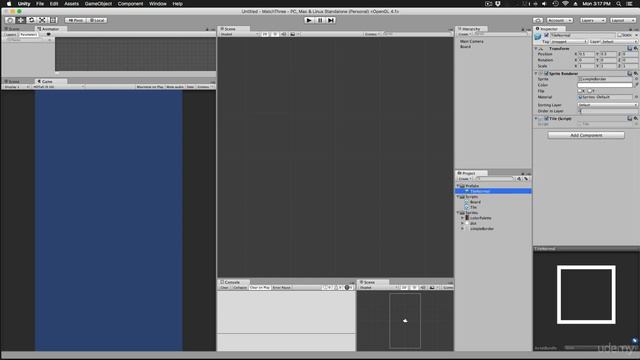This screenshot has width=640, height=360.
Task: Toggle scene audio in main Scene view
Action: point(284,34)
